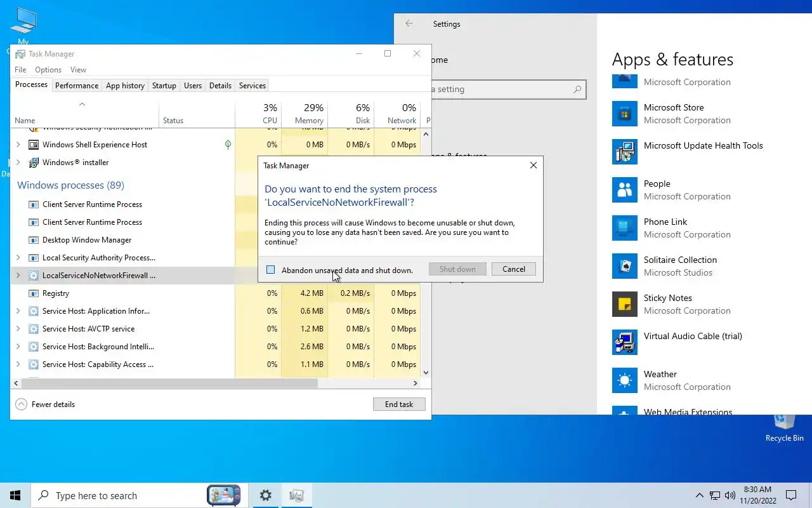
Task: Click the Fewer details circle arrow icon
Action: click(21, 404)
